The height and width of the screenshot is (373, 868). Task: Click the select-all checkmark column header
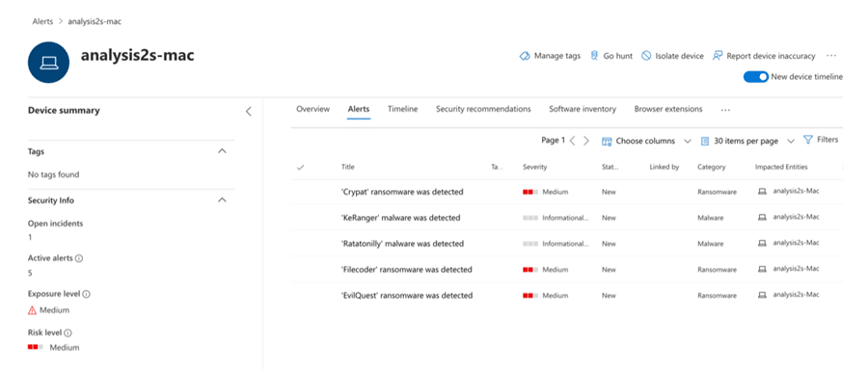(301, 167)
